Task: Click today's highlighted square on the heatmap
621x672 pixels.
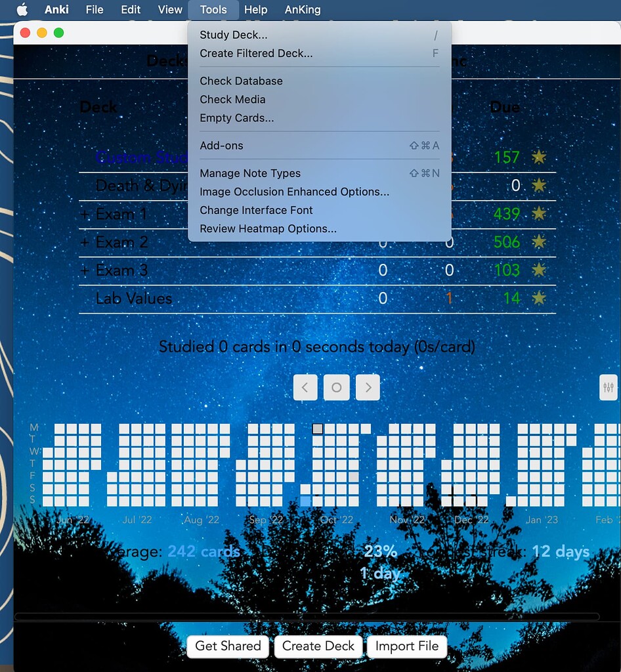Action: tap(318, 429)
